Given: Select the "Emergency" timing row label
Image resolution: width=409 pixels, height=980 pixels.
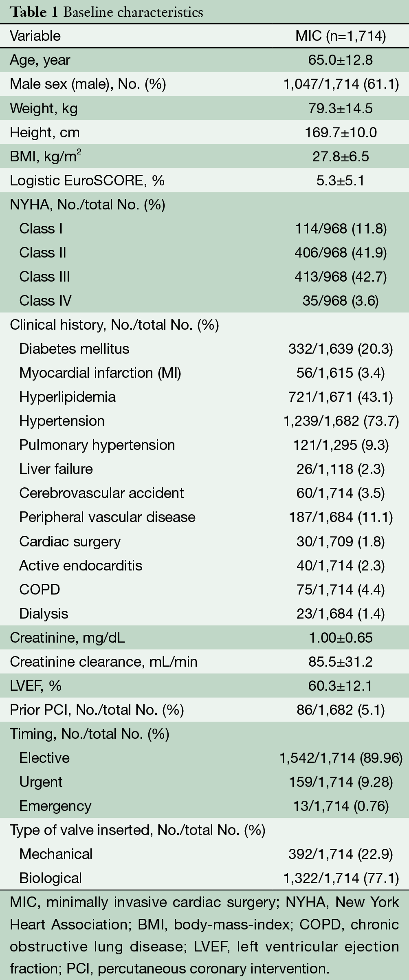Looking at the screenshot, I should click(x=55, y=806).
